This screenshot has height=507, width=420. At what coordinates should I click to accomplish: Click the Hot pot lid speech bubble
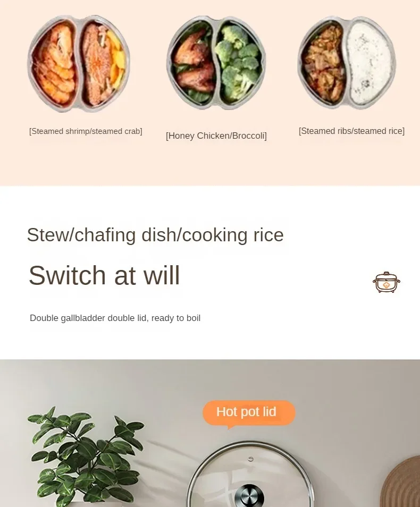249,413
